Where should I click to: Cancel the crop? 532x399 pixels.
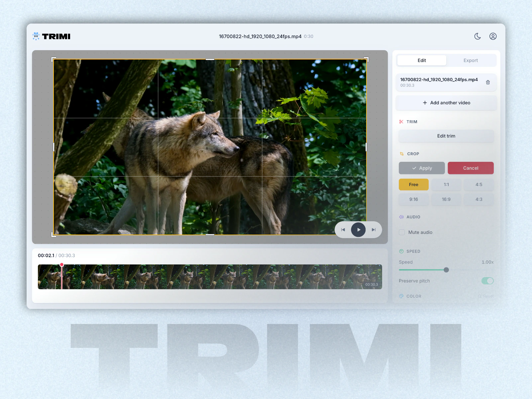(x=471, y=168)
